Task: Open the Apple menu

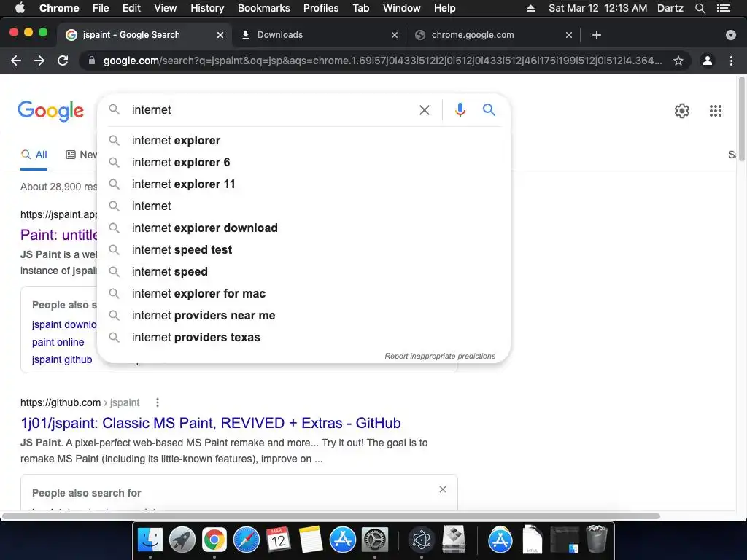Action: click(20, 8)
